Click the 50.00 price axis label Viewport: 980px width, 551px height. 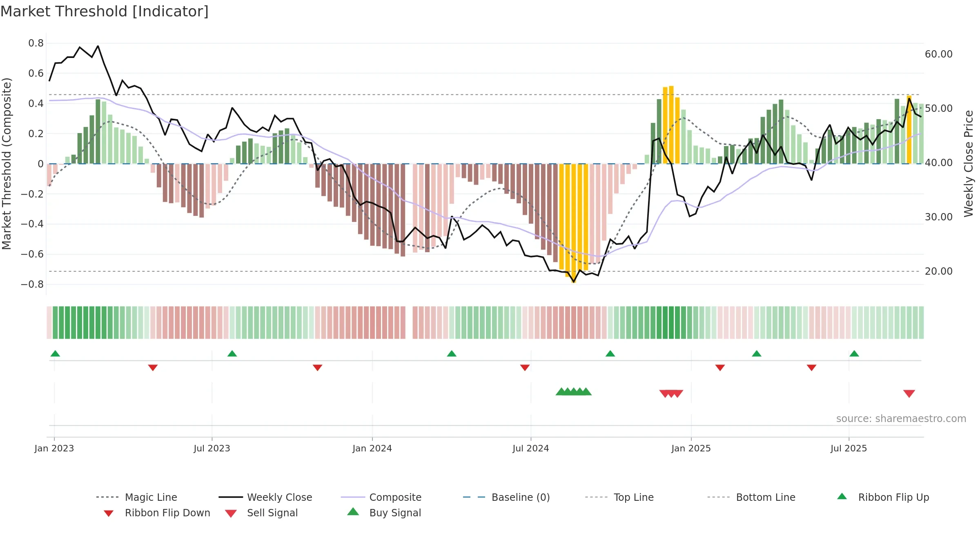coord(938,108)
